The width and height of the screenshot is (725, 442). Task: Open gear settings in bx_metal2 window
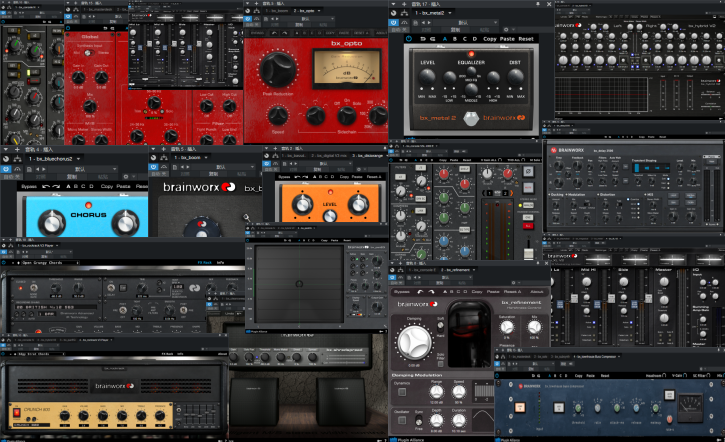(506, 30)
